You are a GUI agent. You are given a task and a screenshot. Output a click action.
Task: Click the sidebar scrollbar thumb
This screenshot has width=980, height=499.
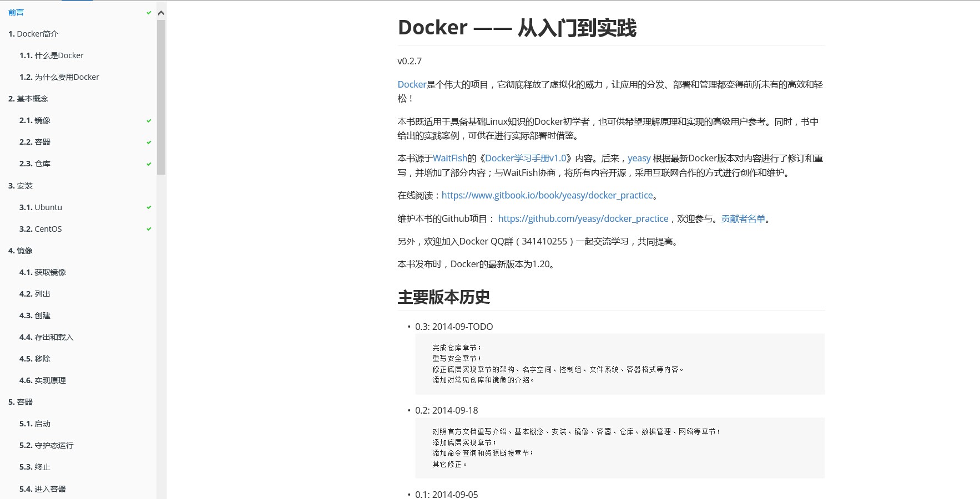click(x=161, y=98)
